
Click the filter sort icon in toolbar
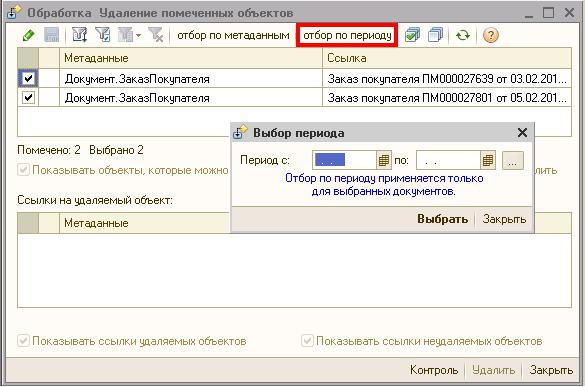[79, 35]
